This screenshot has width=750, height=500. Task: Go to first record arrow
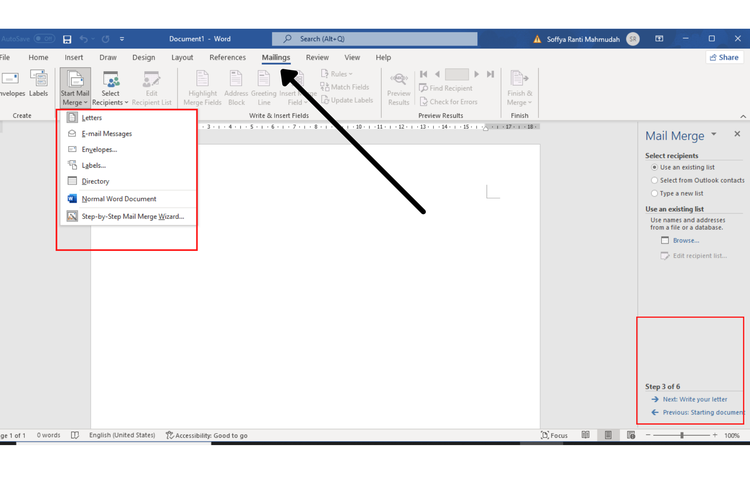tap(423, 74)
